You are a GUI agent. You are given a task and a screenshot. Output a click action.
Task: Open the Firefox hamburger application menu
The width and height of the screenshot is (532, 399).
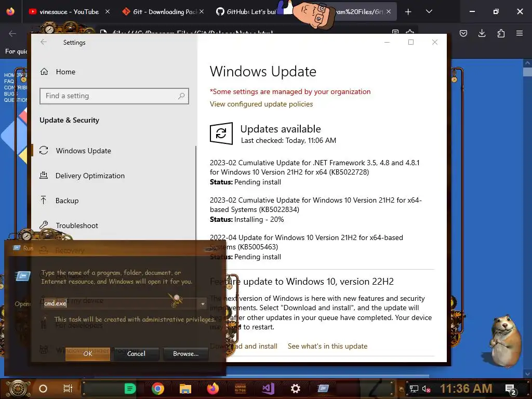click(x=520, y=33)
